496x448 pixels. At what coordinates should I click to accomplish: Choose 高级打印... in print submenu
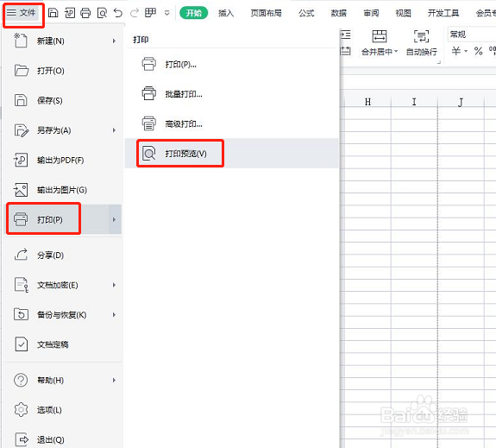(231, 124)
